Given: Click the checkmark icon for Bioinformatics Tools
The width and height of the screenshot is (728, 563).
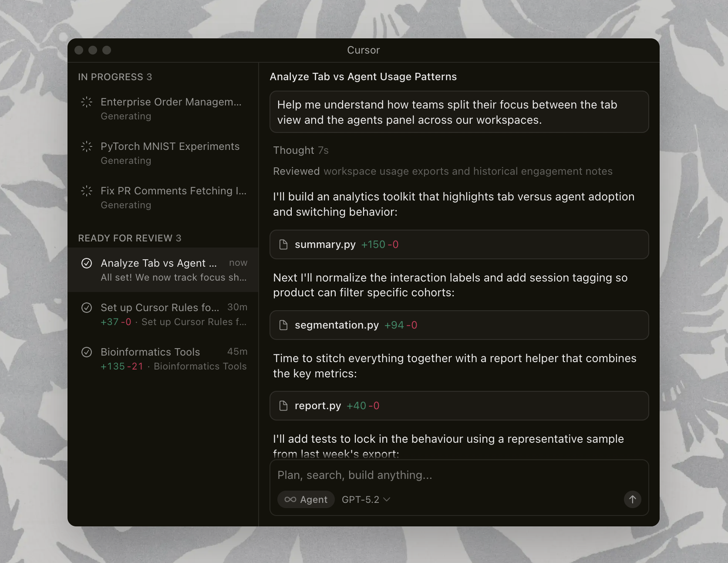Looking at the screenshot, I should [87, 352].
